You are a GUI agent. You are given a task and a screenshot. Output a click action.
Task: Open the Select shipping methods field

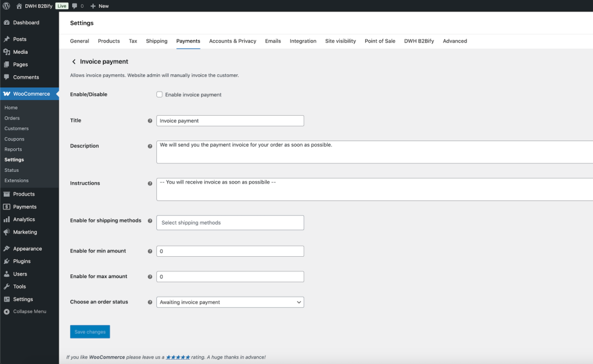tap(230, 223)
